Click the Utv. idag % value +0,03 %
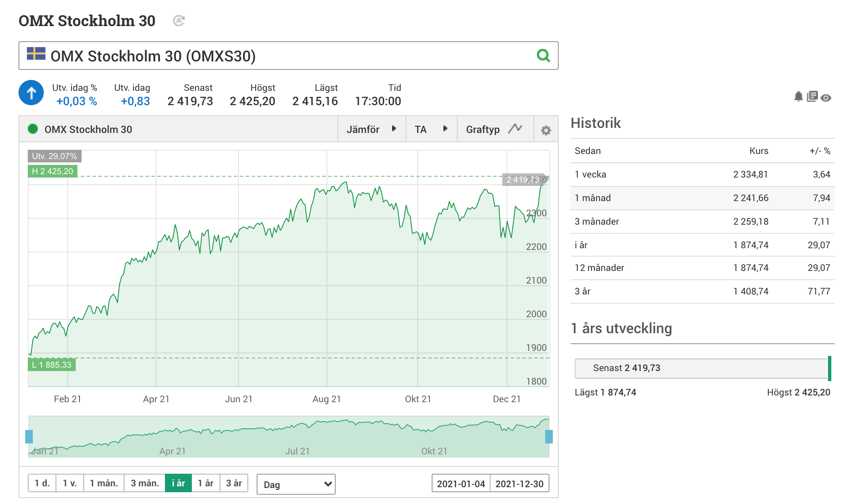Screen dimensions: 849x504 coord(77,101)
